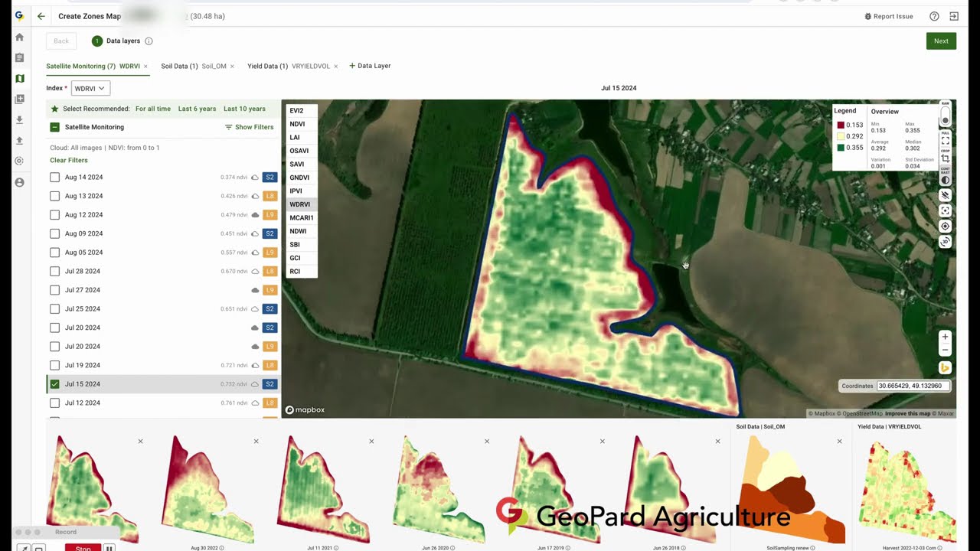
Task: Switch to Soil Data (1) tab
Action: 193,66
